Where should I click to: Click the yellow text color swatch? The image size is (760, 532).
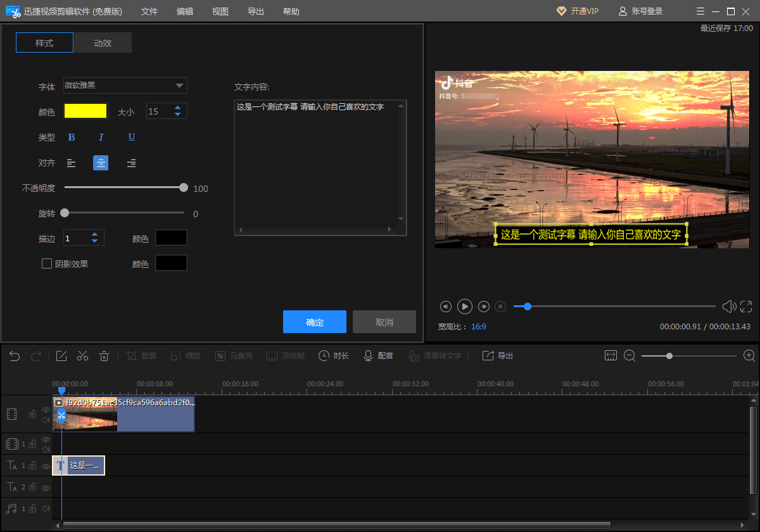tap(85, 111)
